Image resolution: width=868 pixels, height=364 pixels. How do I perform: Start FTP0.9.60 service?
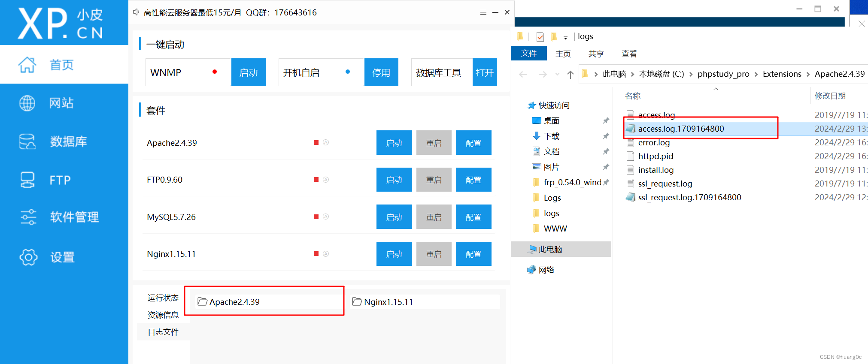(394, 180)
